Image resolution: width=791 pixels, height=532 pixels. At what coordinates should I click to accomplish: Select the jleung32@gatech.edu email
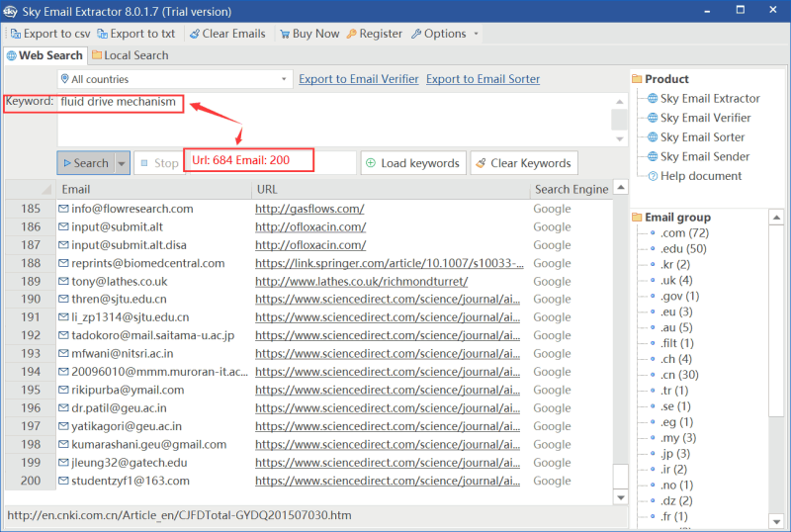tap(130, 463)
